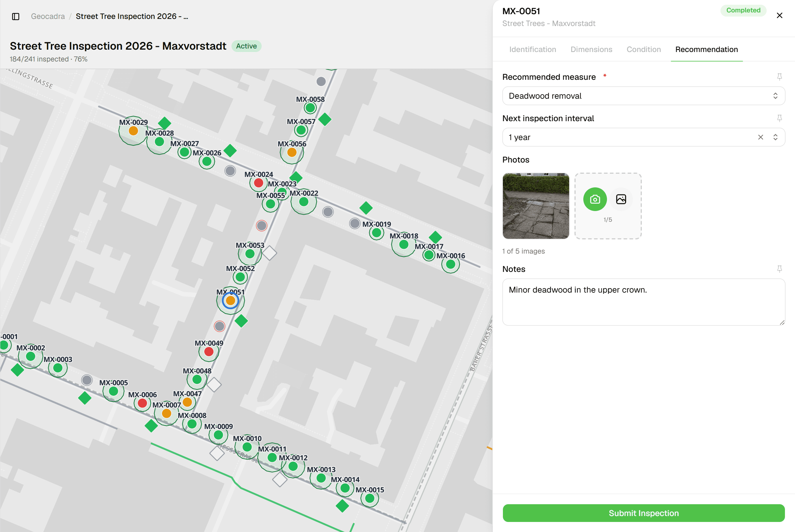The width and height of the screenshot is (795, 532).
Task: Open the Recommended measure dropdown
Action: [x=643, y=96]
